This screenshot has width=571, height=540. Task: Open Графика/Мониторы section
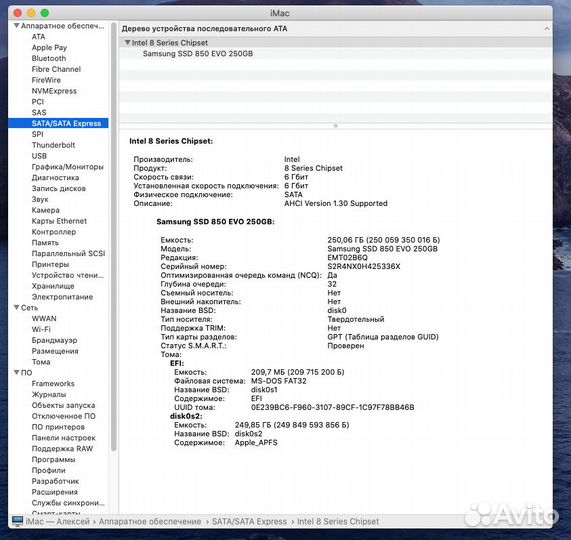tap(67, 167)
